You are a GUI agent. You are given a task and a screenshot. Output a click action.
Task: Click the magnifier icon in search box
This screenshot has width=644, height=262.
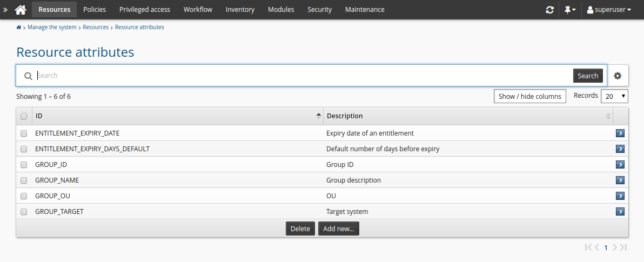[x=28, y=76]
